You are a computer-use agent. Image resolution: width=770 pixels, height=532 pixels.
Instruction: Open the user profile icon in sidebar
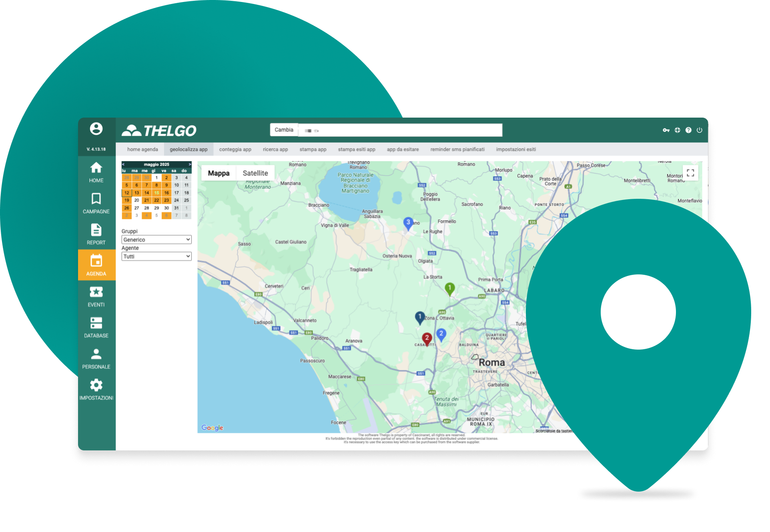point(96,129)
